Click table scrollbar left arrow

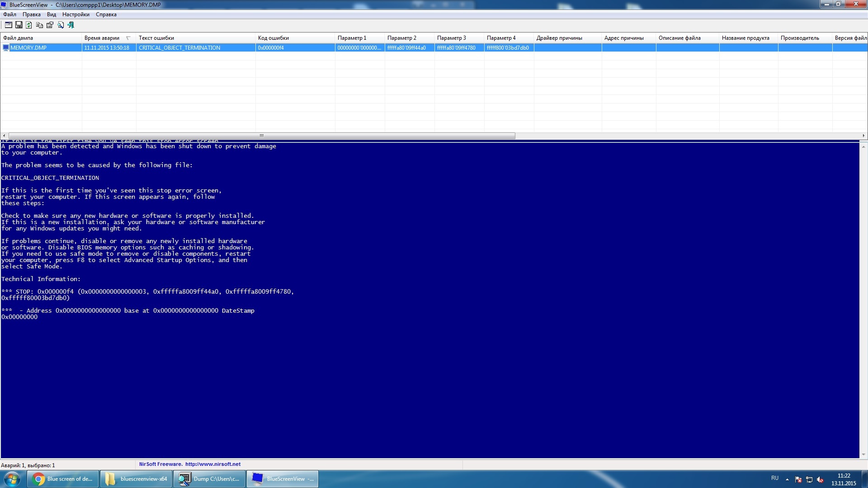[x=4, y=136]
